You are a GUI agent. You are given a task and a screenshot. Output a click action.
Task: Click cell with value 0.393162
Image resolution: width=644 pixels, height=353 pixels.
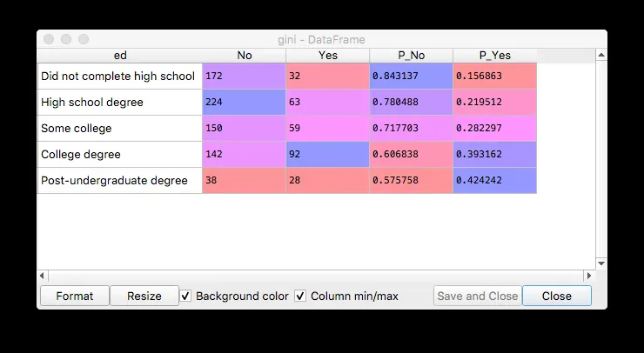(495, 155)
